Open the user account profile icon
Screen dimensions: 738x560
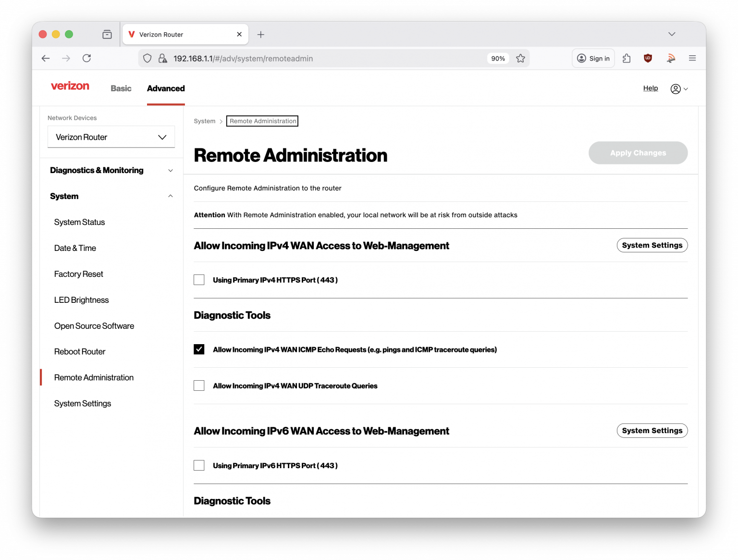tap(678, 89)
